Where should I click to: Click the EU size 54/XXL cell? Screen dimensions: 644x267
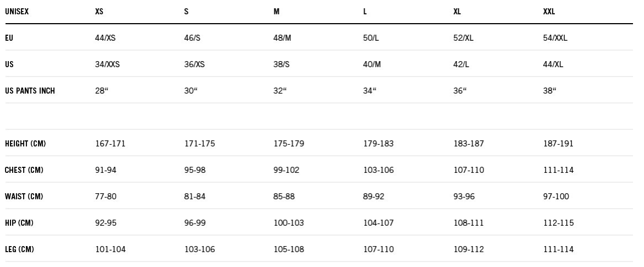coord(555,38)
